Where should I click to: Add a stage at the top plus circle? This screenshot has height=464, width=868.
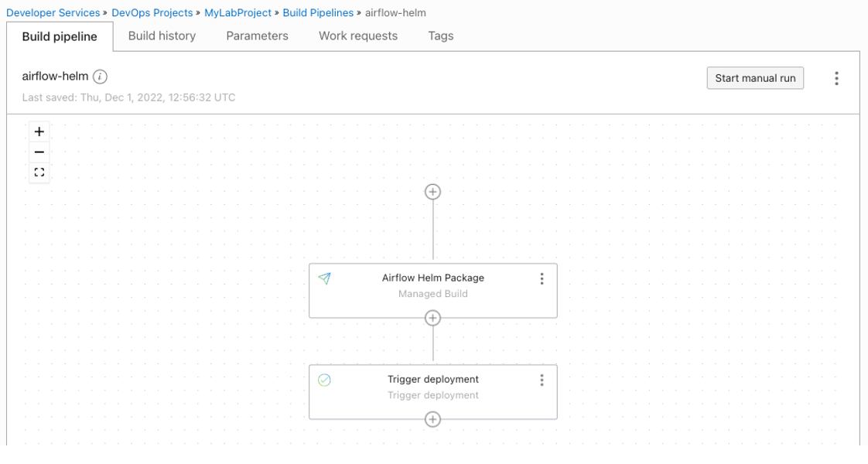click(433, 192)
